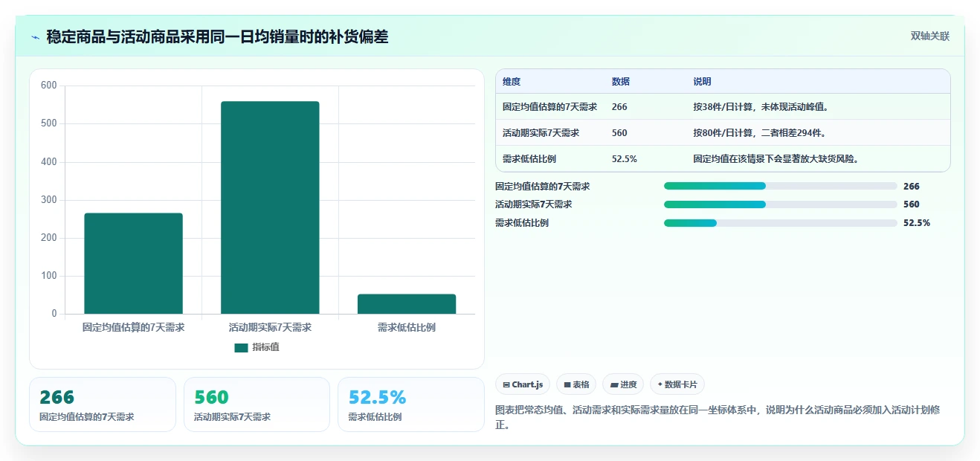
Task: Click the 表格 tag
Action: [x=577, y=384]
